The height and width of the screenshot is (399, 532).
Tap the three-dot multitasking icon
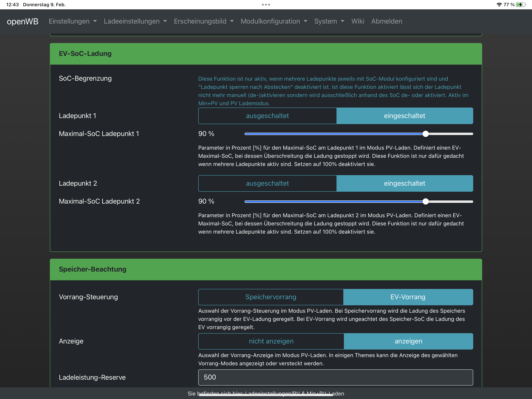(266, 4)
